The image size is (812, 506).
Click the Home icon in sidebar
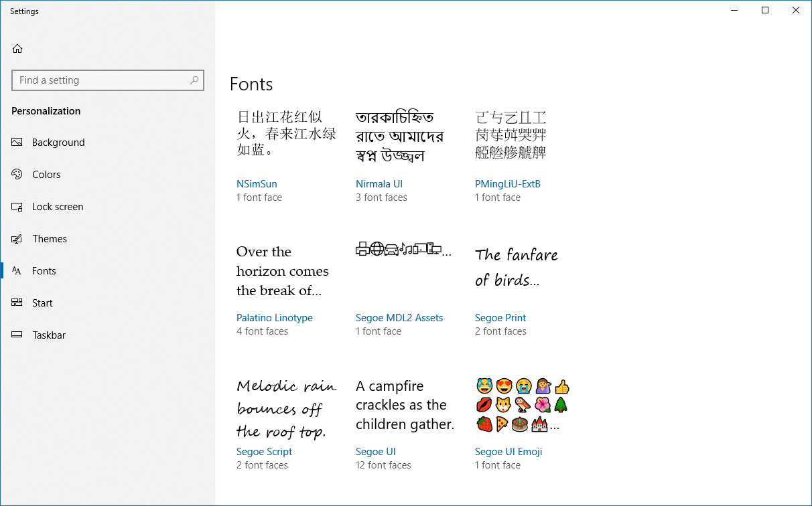[17, 49]
